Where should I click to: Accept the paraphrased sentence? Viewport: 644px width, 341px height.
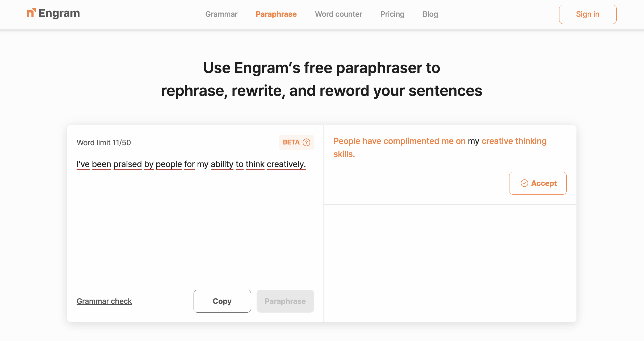click(x=538, y=183)
